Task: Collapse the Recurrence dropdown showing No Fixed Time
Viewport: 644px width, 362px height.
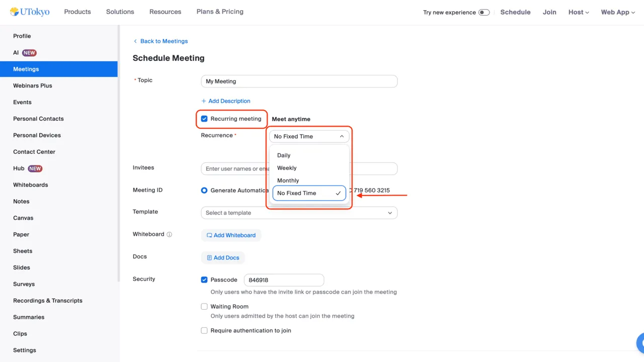Action: coord(309,136)
